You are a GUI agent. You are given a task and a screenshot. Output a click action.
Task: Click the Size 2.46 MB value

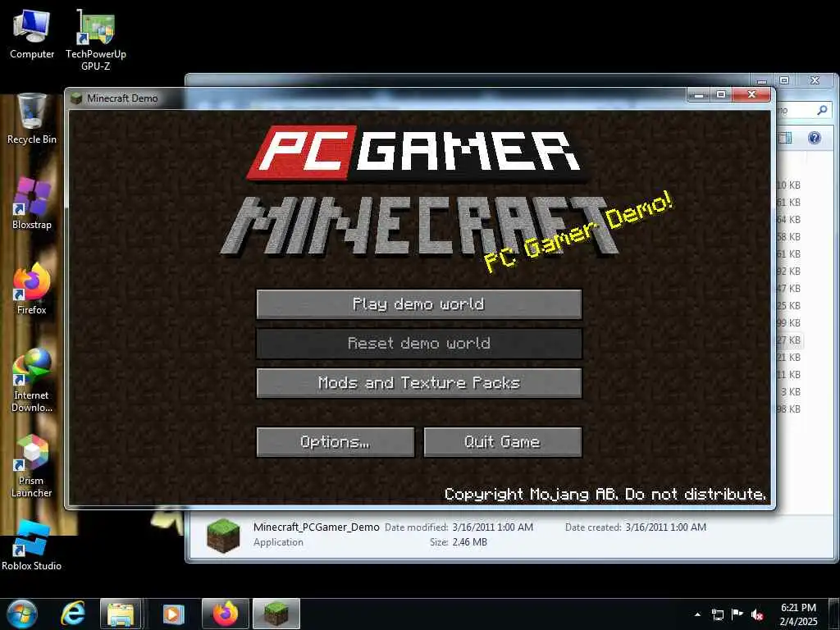[x=469, y=542]
